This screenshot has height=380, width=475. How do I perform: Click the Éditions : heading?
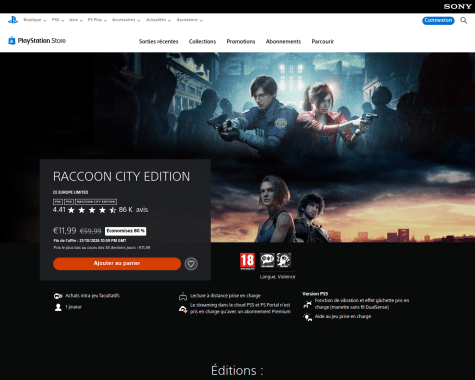(237, 371)
